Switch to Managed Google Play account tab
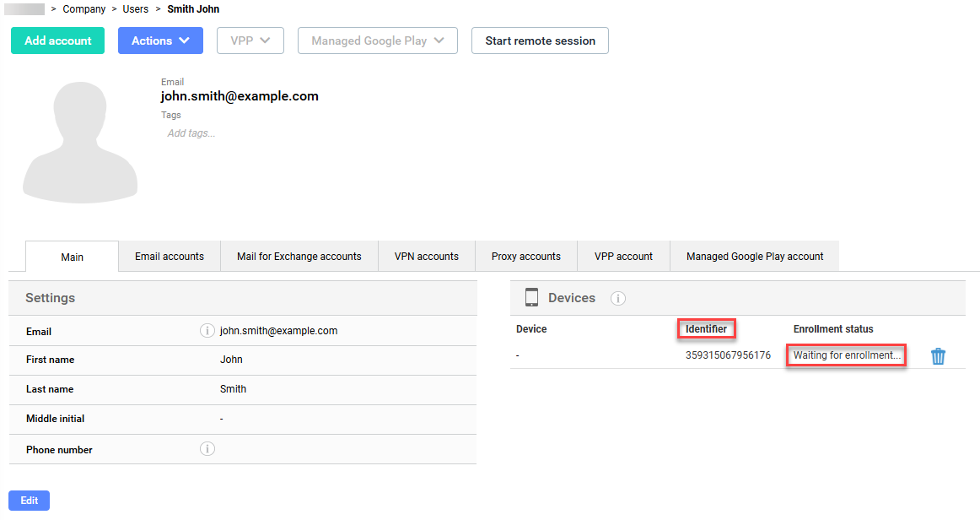Image resolution: width=980 pixels, height=520 pixels. (x=755, y=257)
